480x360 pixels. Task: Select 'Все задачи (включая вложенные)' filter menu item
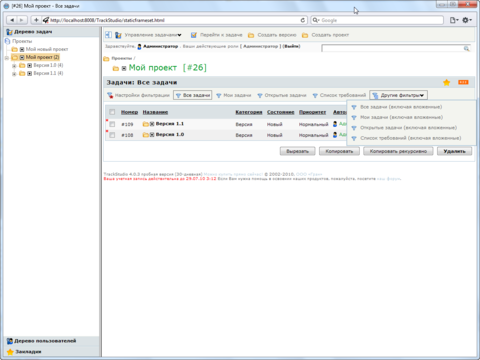point(401,107)
